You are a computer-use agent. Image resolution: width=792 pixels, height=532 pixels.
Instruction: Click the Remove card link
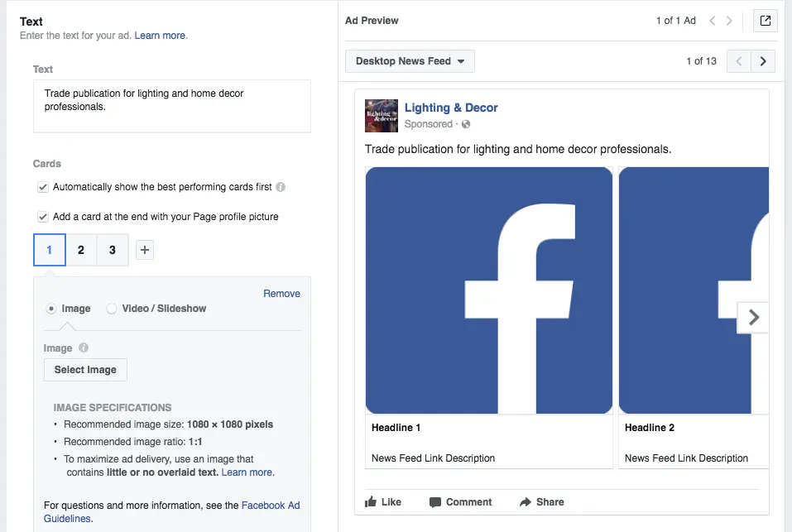pyautogui.click(x=281, y=294)
